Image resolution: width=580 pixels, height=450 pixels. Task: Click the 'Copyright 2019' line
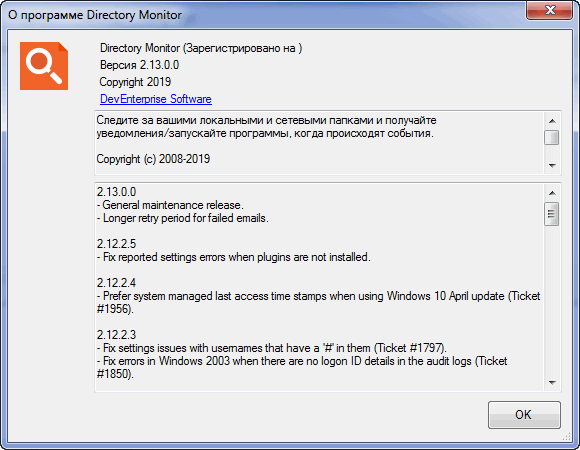(135, 82)
